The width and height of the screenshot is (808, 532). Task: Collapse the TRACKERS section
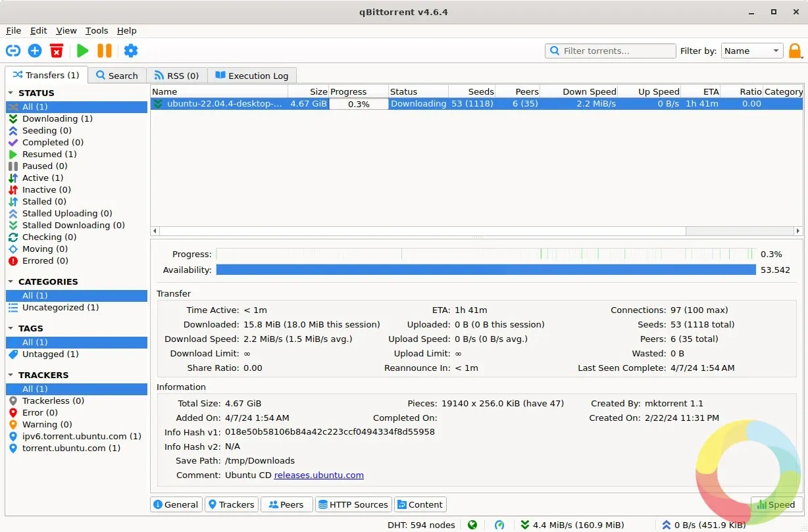[x=11, y=375]
